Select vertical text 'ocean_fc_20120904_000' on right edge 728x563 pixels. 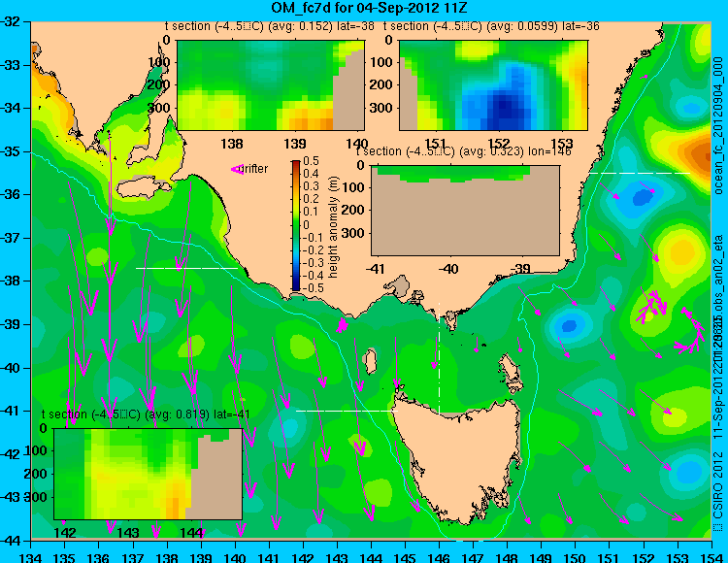coord(718,126)
